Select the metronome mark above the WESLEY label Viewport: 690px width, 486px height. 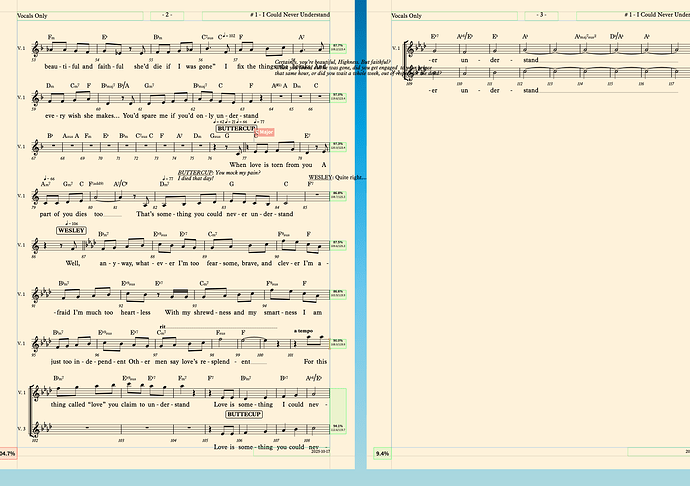pos(71,224)
